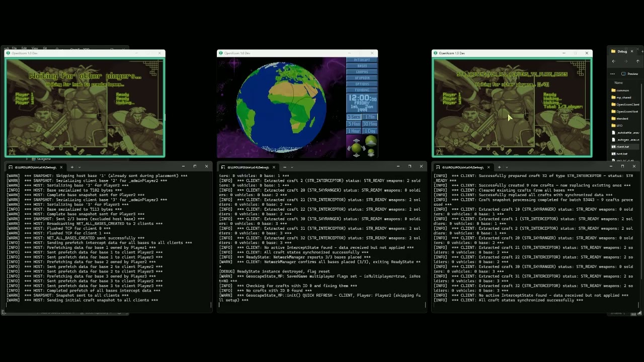Click alien icon in middle OpenXcom title bar

pos(220,53)
